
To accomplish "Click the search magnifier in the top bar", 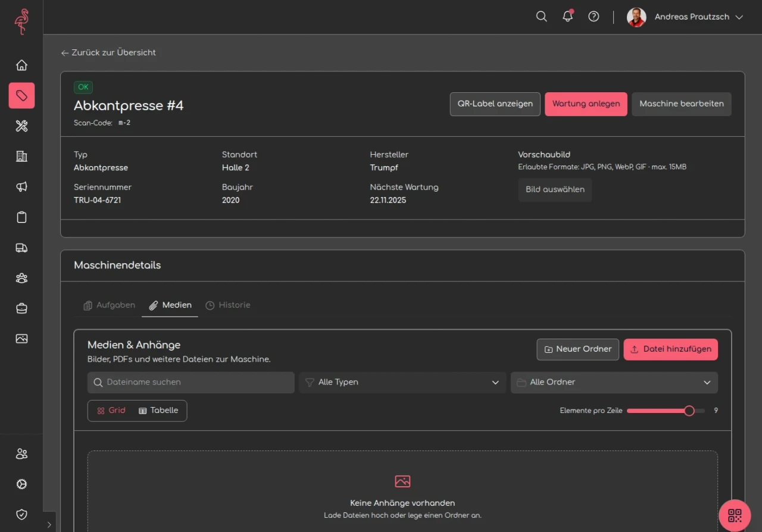I will click(x=542, y=17).
